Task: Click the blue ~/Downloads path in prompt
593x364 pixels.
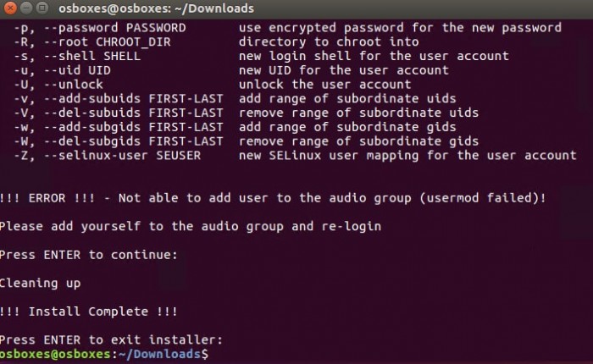Action: (159, 354)
